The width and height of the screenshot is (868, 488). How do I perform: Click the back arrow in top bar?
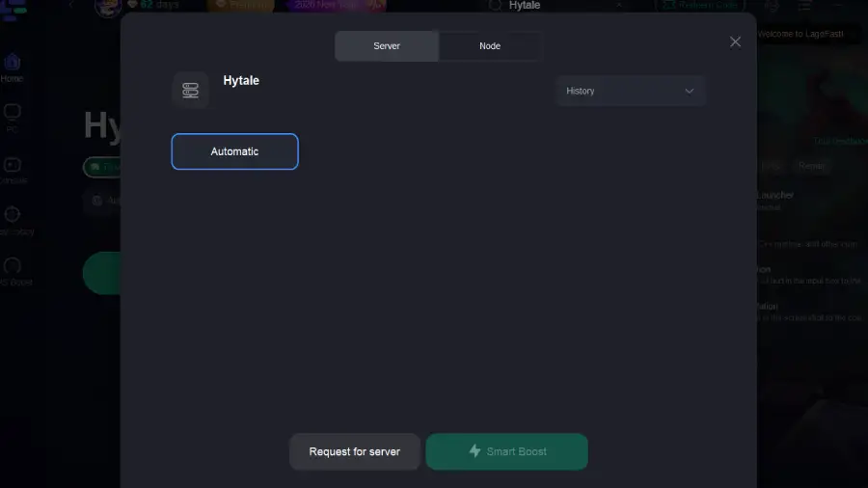tap(69, 5)
